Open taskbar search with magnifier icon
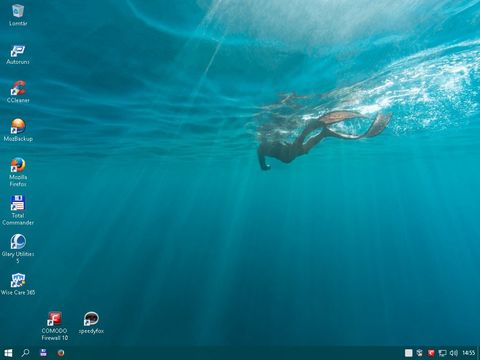 (x=25, y=353)
